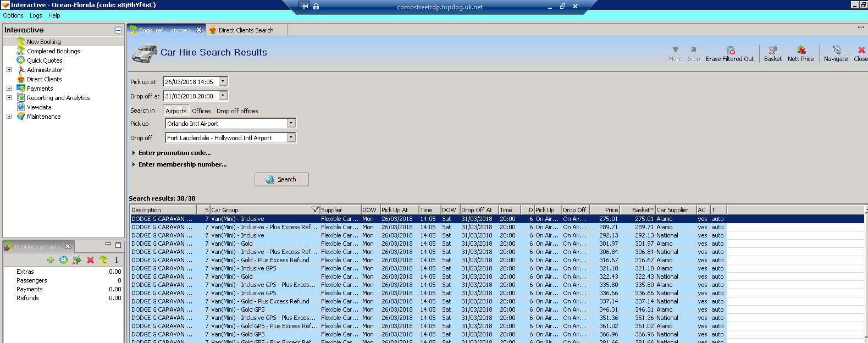Screen dimensions: 868x343
Task: Open the Pick up airport dropdown
Action: coord(291,124)
